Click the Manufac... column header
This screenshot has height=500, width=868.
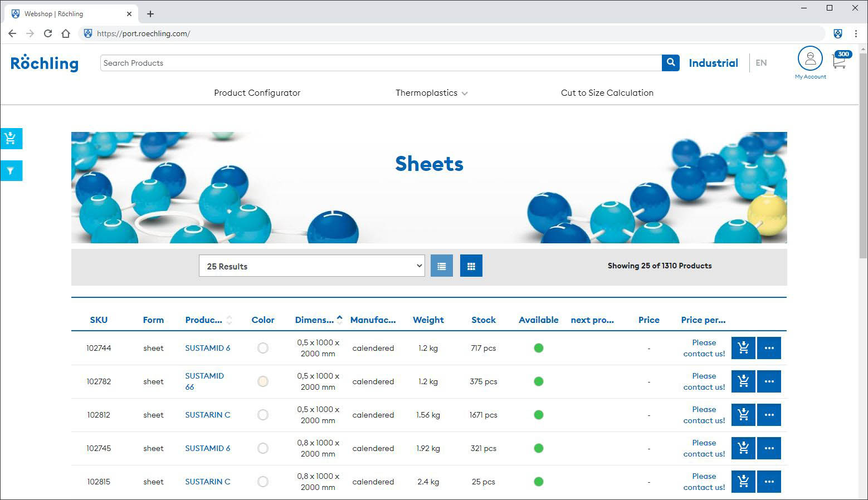click(373, 320)
